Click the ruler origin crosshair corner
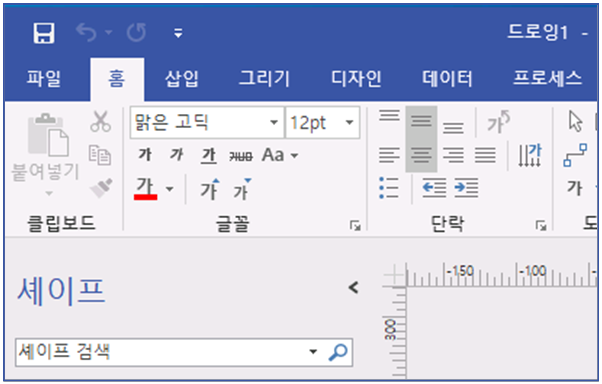The width and height of the screenshot is (602, 384). 394,275
